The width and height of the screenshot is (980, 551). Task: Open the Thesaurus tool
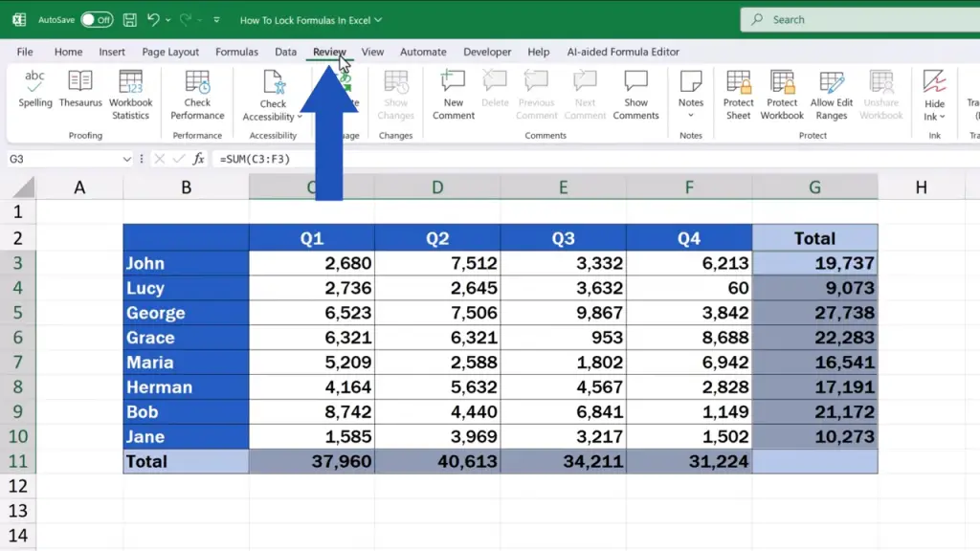(80, 89)
